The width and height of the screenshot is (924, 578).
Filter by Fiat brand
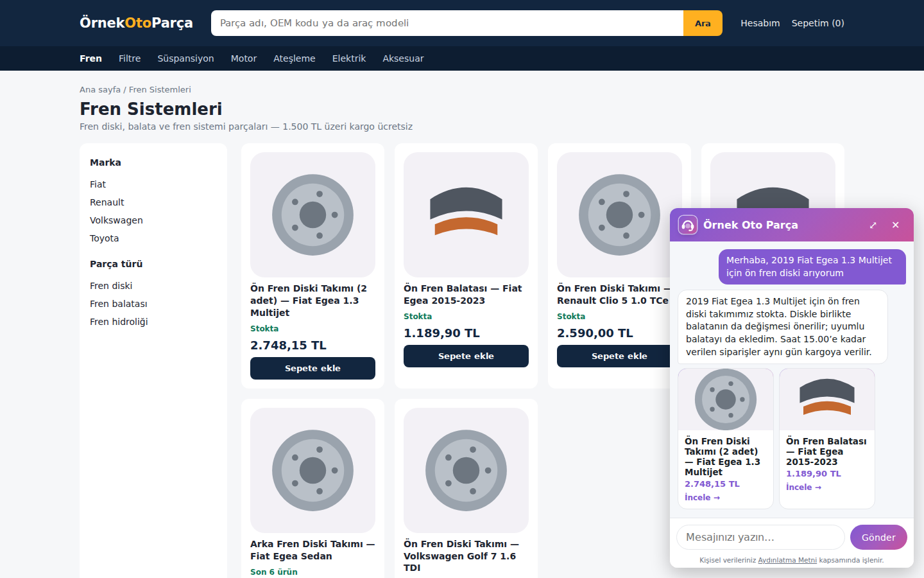[98, 184]
